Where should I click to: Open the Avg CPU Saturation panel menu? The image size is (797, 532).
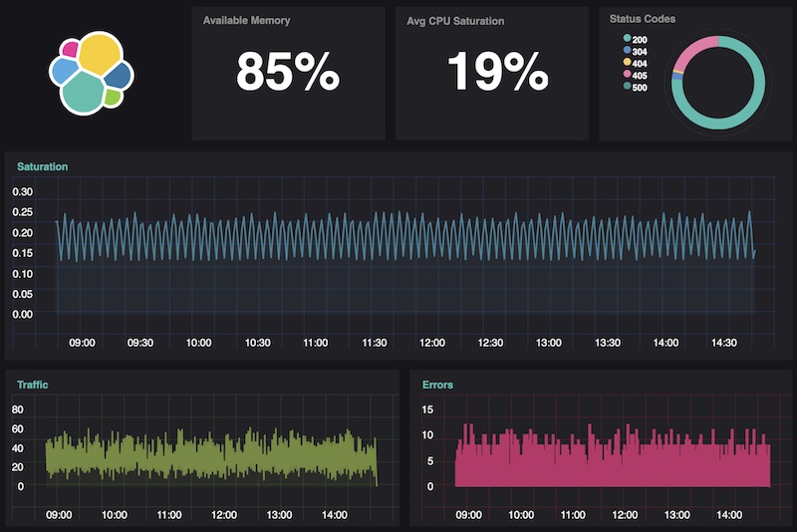coord(455,20)
